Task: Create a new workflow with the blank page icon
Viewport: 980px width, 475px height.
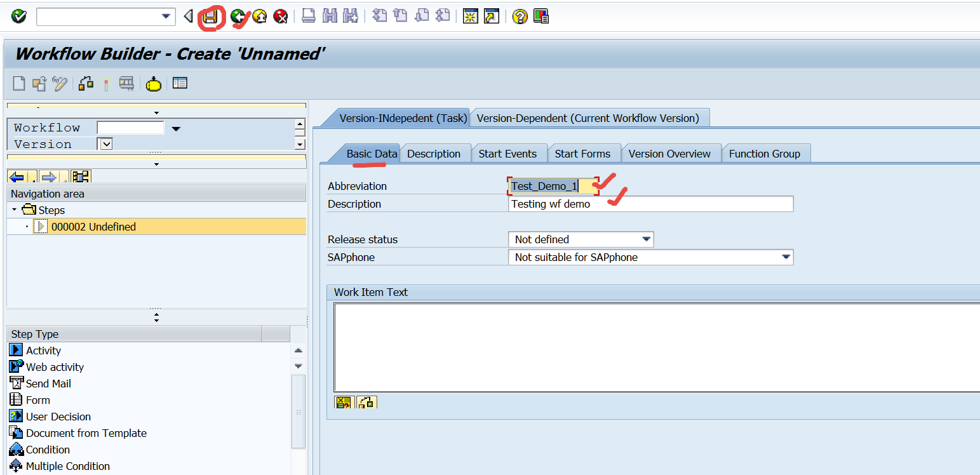Action: click(18, 83)
